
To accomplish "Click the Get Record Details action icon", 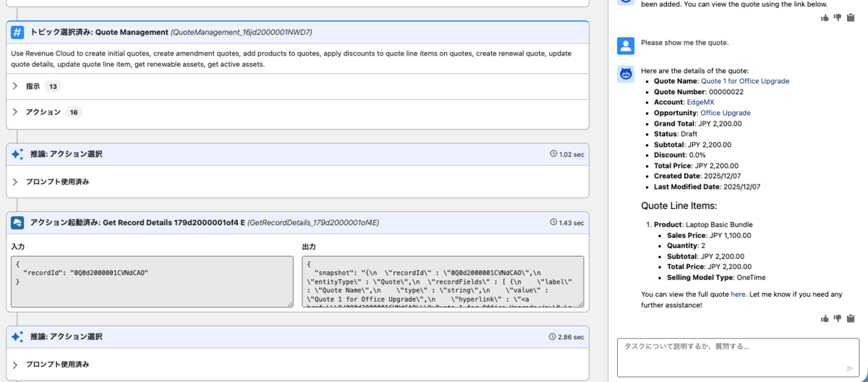I will 17,223.
